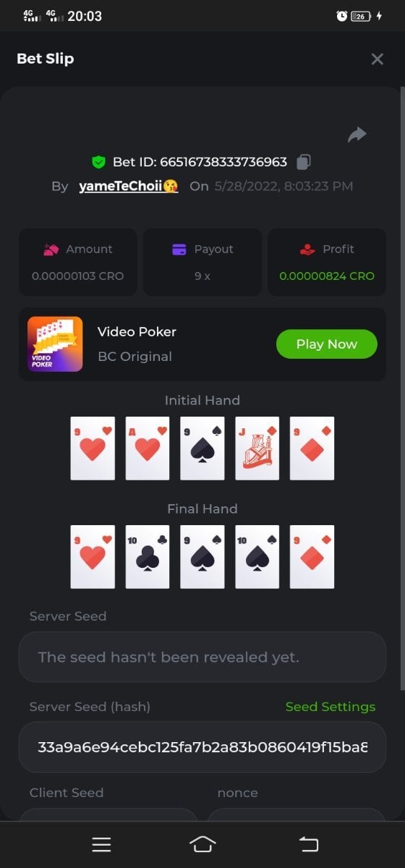Image resolution: width=405 pixels, height=868 pixels.
Task: Copy the Bet ID to clipboard
Action: point(304,161)
